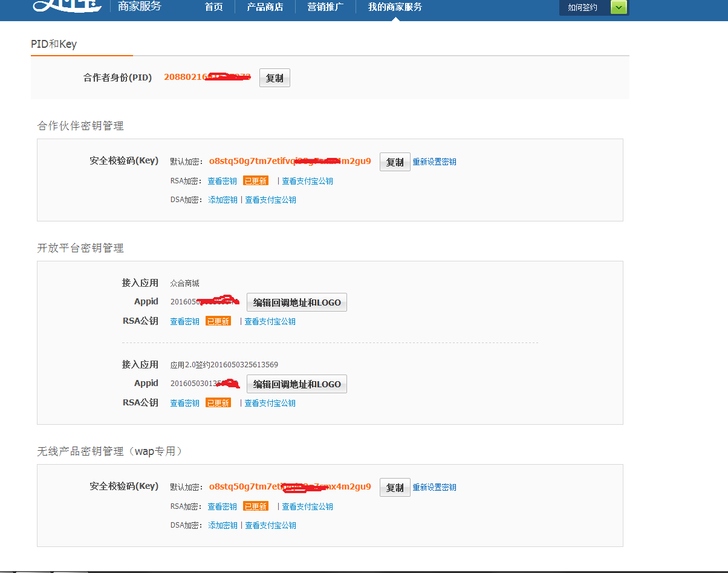Viewport: 728px width, 573px height.
Task: Click the 无线产品密钥管理（wap专用）section title
Action: click(110, 451)
